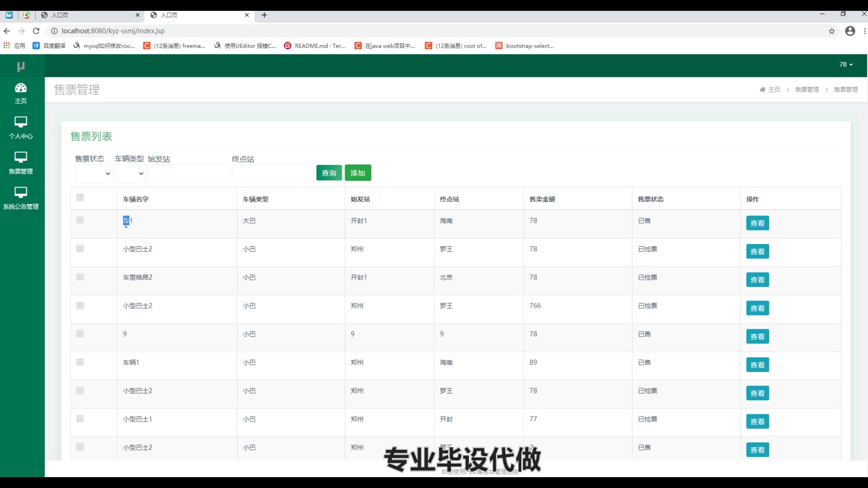This screenshot has height=488, width=868.
Task: Open 个人中心 in the sidebar
Action: [x=21, y=128]
